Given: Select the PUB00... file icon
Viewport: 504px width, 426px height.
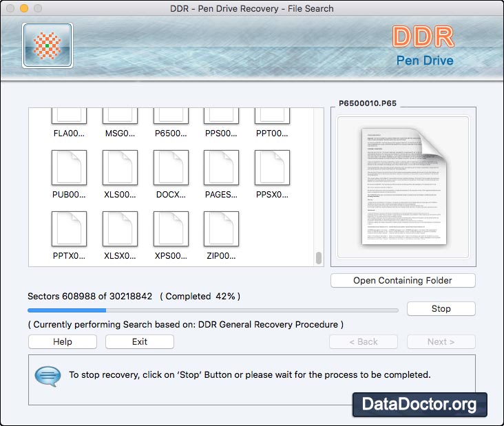Looking at the screenshot, I should pyautogui.click(x=69, y=167).
